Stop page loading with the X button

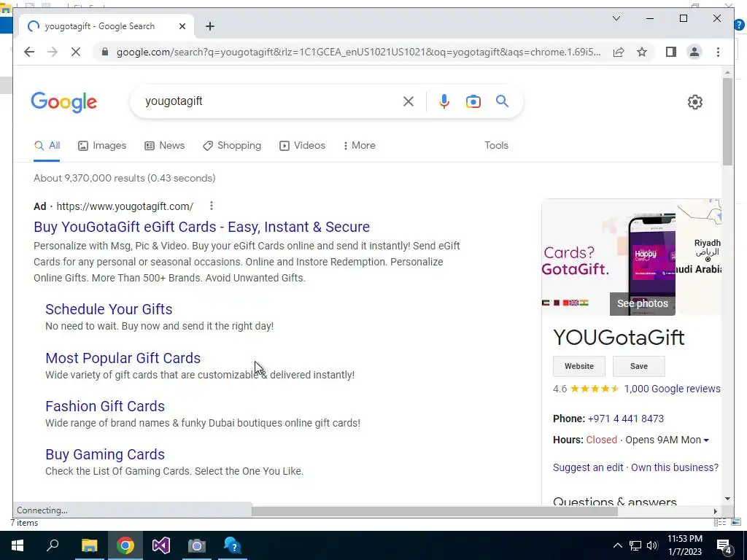(76, 52)
